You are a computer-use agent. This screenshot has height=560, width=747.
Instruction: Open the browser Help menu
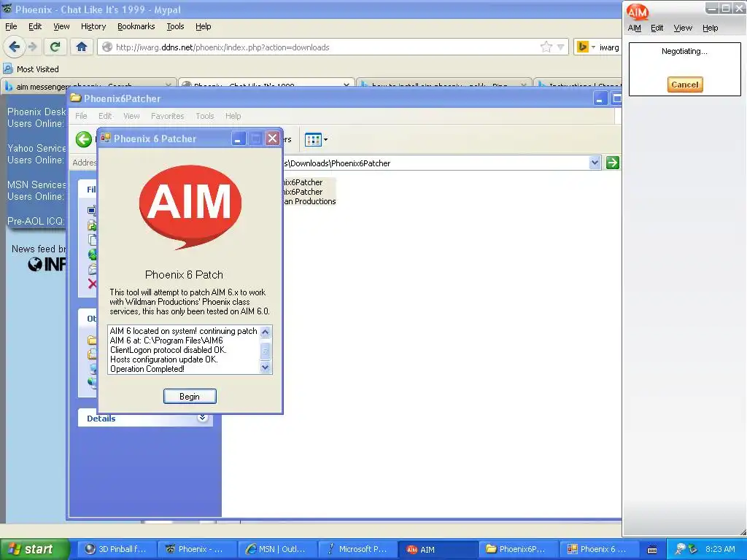click(203, 27)
